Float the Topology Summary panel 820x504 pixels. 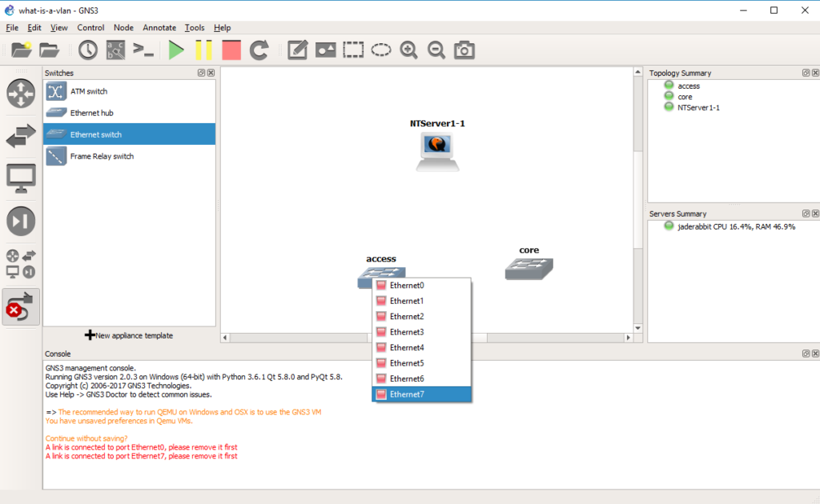click(806, 73)
